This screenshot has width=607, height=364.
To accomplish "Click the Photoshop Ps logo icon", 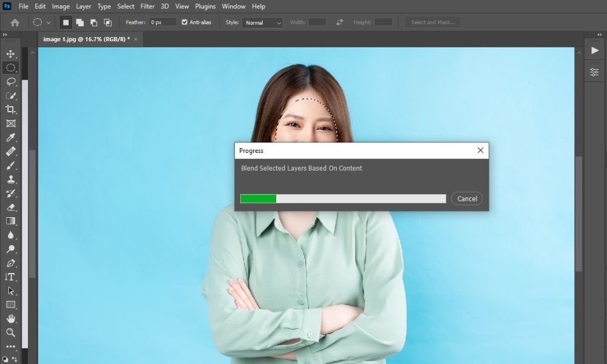I will [x=7, y=6].
